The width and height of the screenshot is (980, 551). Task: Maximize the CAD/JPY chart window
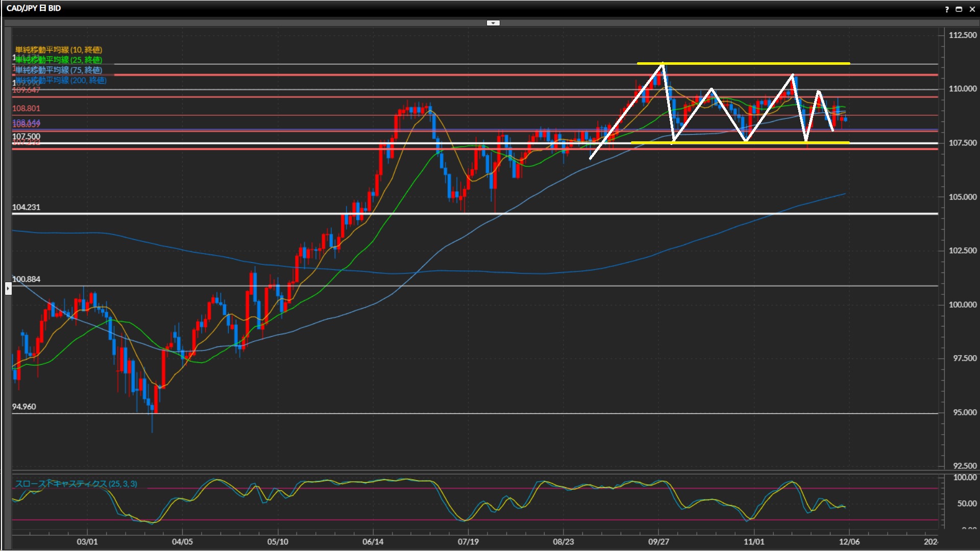[959, 9]
